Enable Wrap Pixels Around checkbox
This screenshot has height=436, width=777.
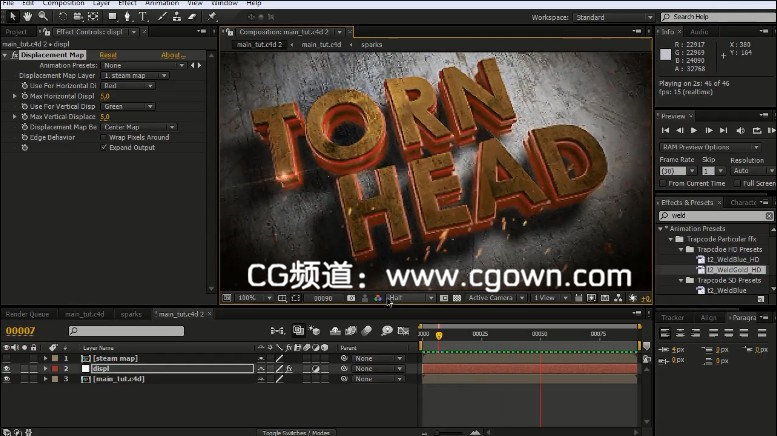pyautogui.click(x=103, y=137)
